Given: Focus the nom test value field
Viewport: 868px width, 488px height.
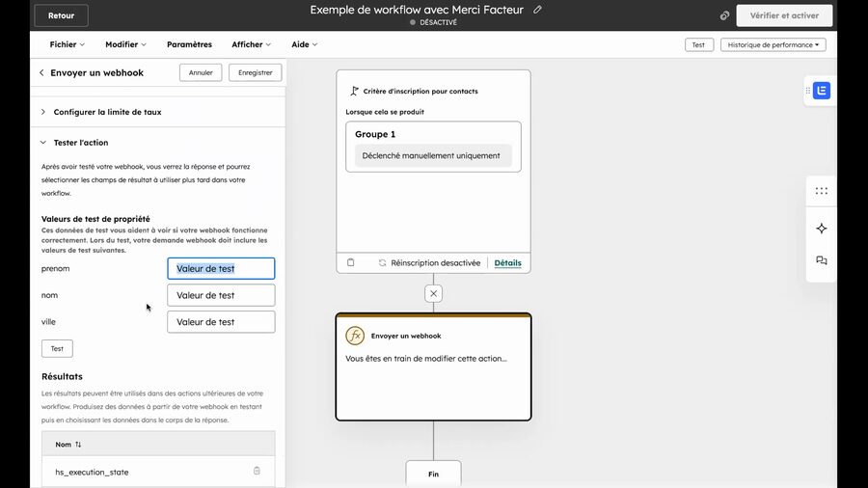Looking at the screenshot, I should point(221,295).
